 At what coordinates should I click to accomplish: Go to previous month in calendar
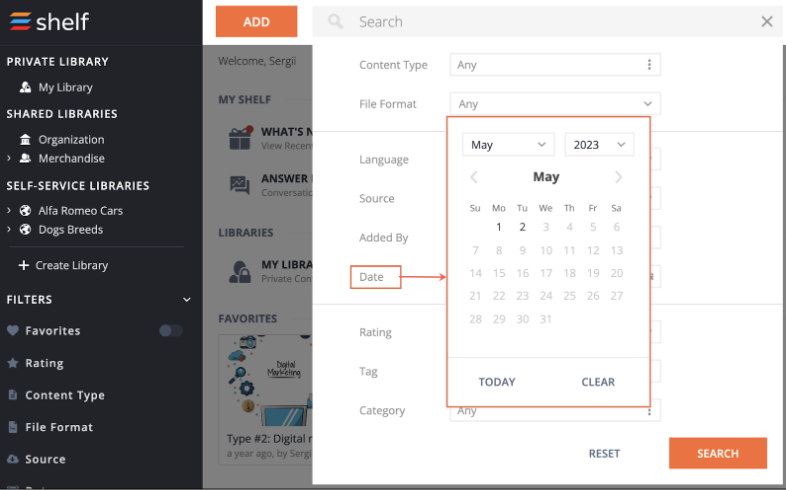point(474,177)
